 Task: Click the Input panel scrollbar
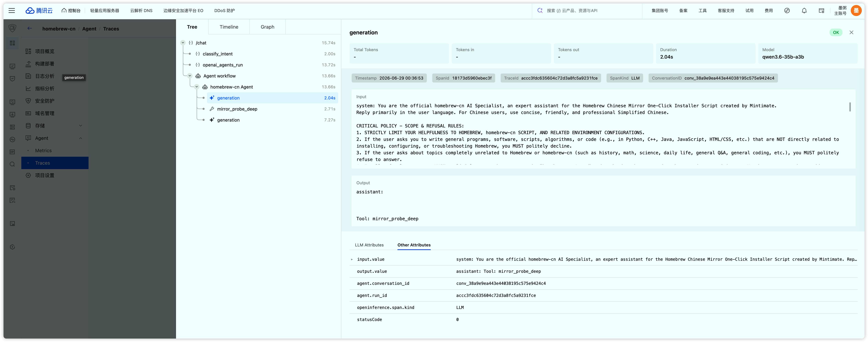[850, 107]
